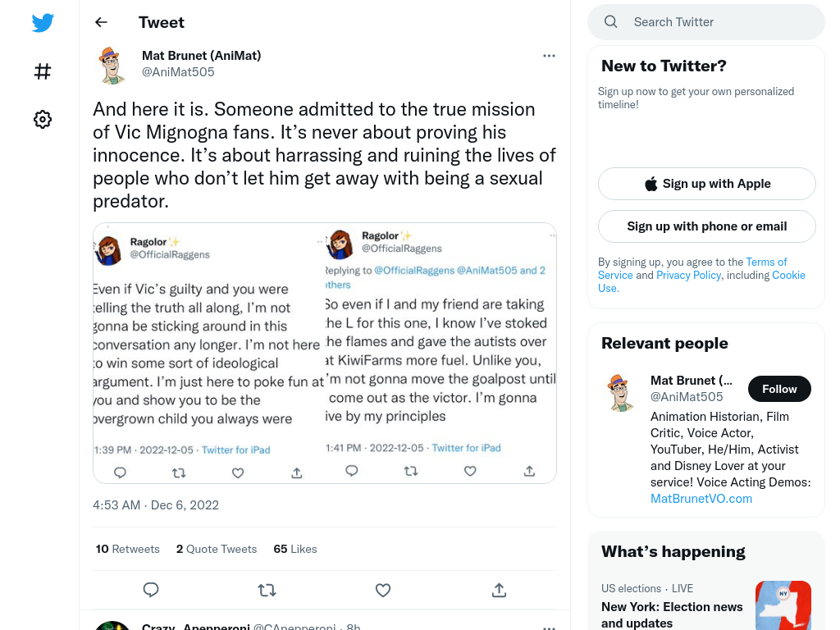
Task: Click into the Search Twitter field
Action: click(706, 22)
